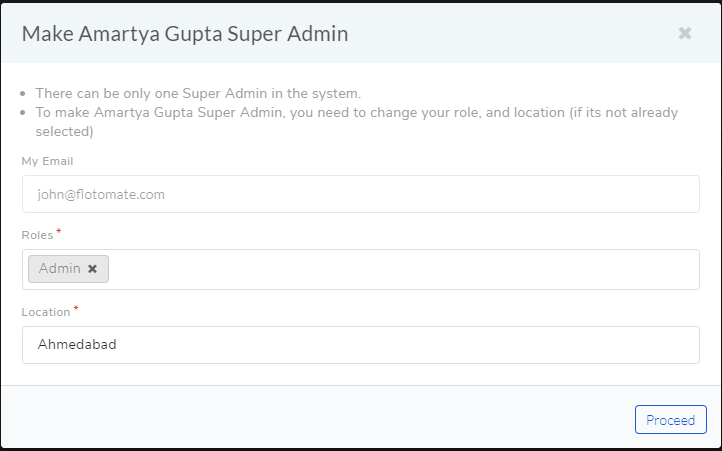
Task: Click the bullet marker of the second note
Action: [23, 113]
